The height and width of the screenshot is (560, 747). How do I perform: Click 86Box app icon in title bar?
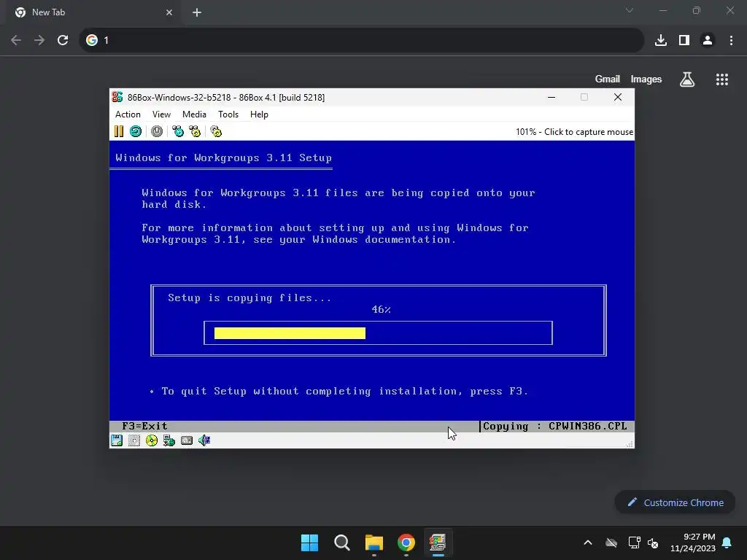coord(117,97)
